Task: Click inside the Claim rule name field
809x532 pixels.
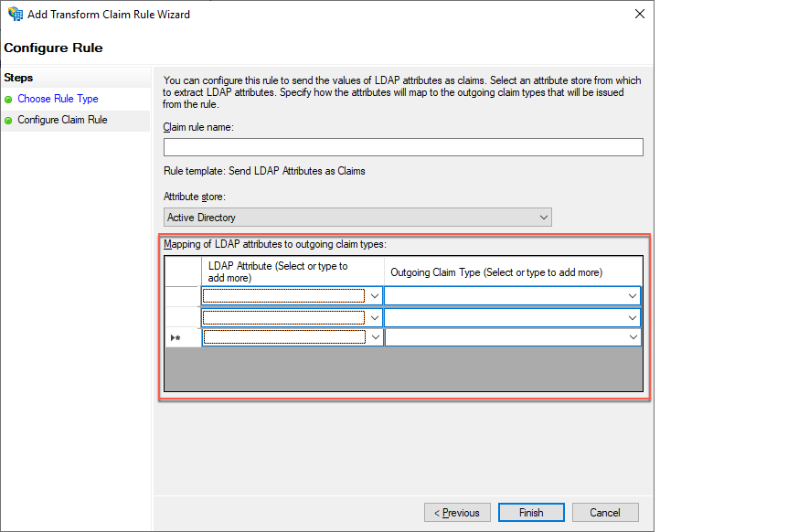Action: 402,146
